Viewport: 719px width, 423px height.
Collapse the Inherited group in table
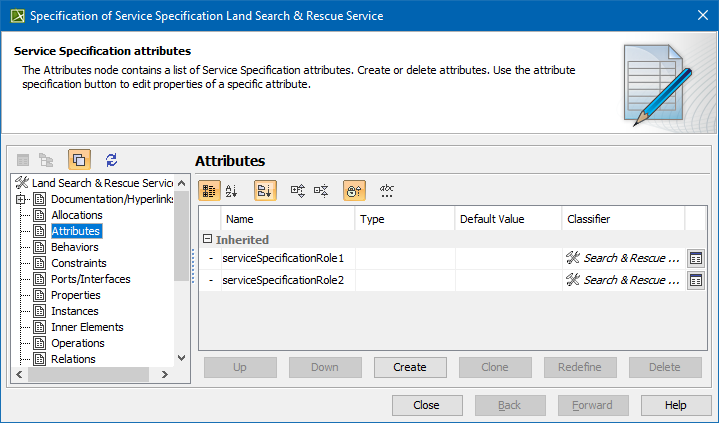coord(207,240)
